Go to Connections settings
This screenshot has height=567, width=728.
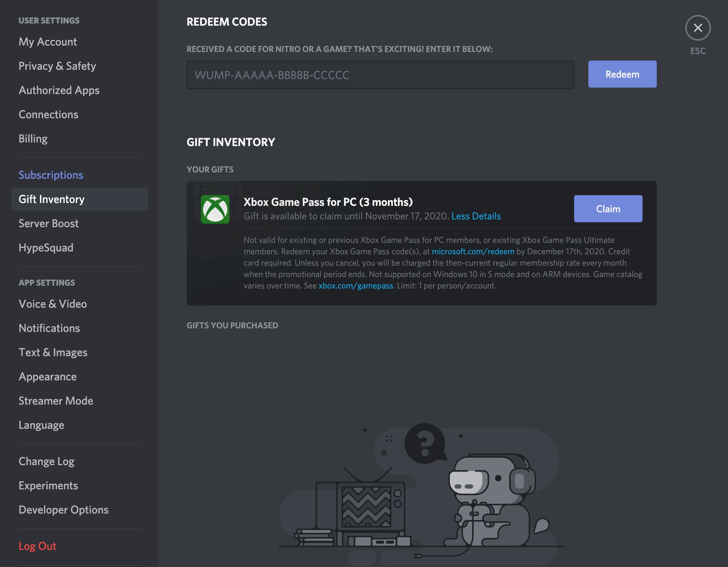[x=48, y=114]
